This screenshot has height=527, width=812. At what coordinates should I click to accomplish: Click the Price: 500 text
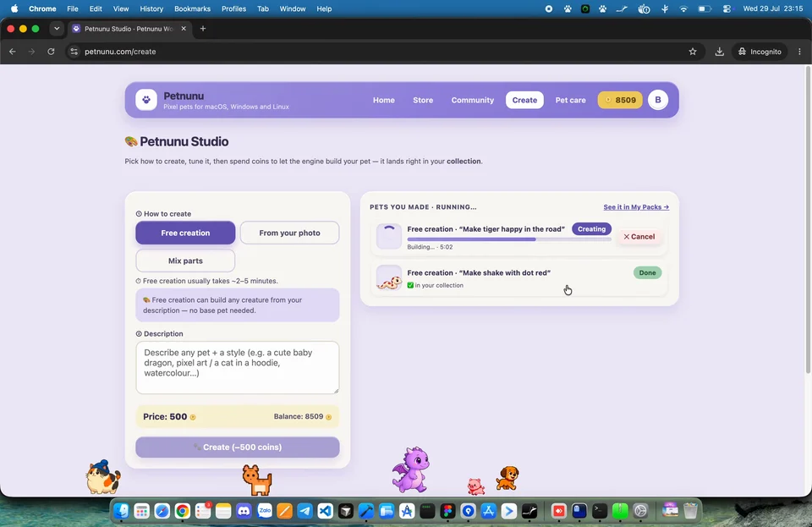click(x=165, y=417)
